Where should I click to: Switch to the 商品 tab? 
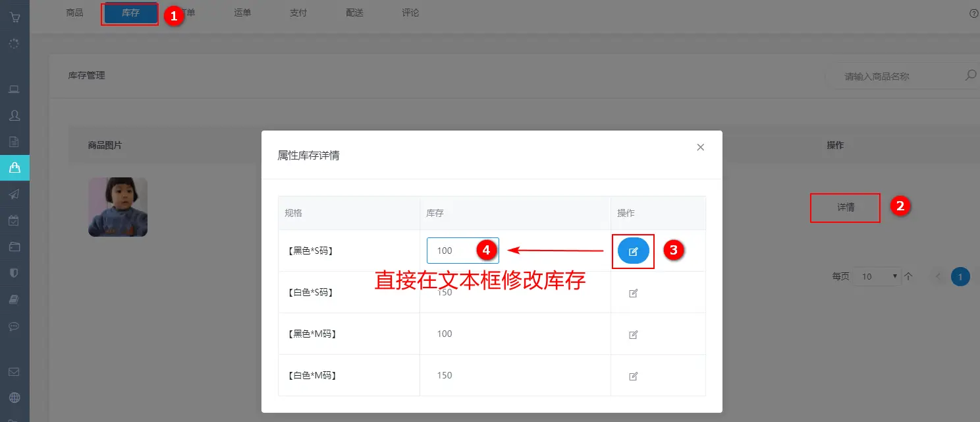(x=74, y=13)
